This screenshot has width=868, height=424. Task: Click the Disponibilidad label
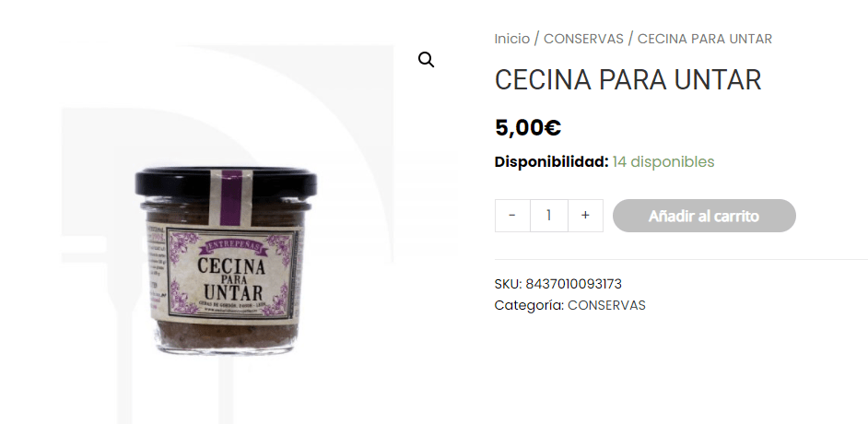pos(551,162)
